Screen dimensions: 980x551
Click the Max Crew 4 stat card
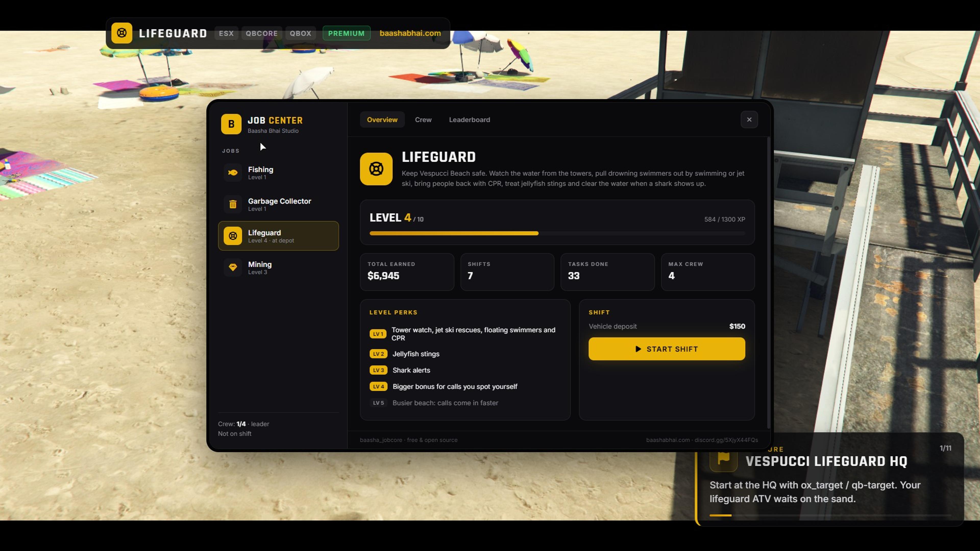(x=708, y=272)
